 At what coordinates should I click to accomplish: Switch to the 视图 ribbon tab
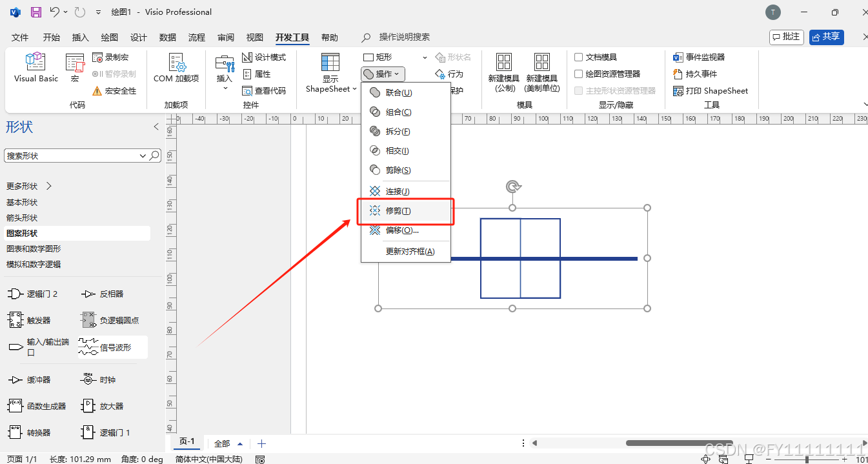tap(255, 37)
